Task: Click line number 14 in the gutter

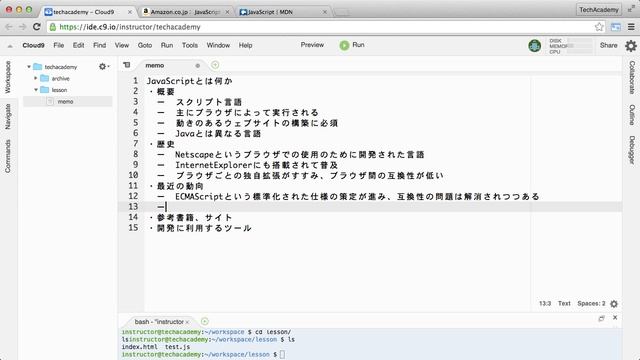Action: [x=133, y=217]
